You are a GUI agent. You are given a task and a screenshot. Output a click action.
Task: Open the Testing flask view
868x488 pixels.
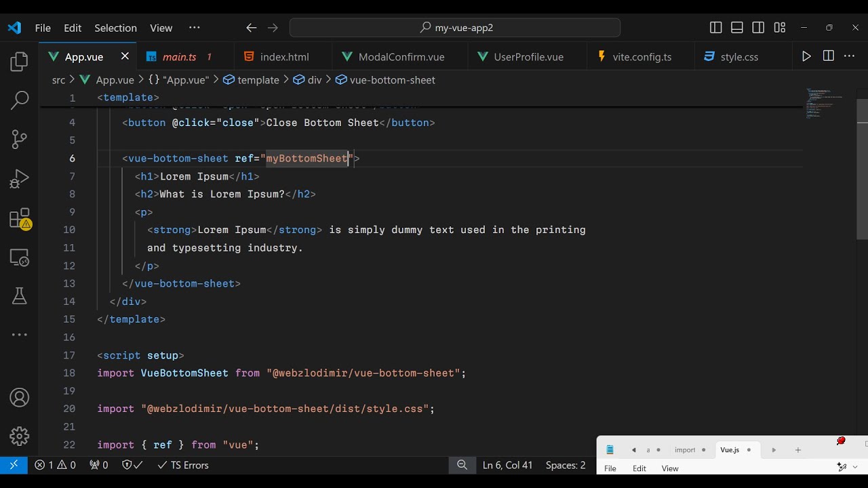20,296
